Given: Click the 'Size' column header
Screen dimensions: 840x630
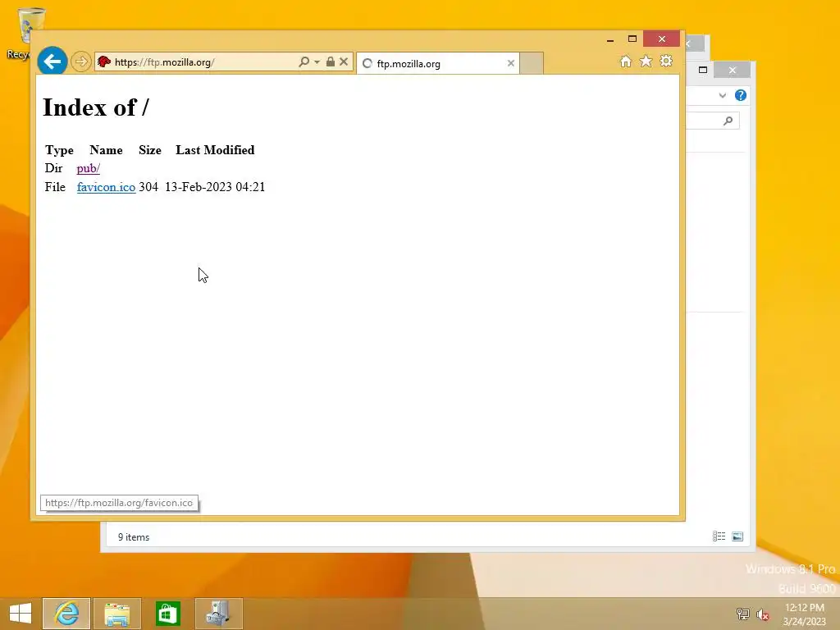Looking at the screenshot, I should point(150,150).
